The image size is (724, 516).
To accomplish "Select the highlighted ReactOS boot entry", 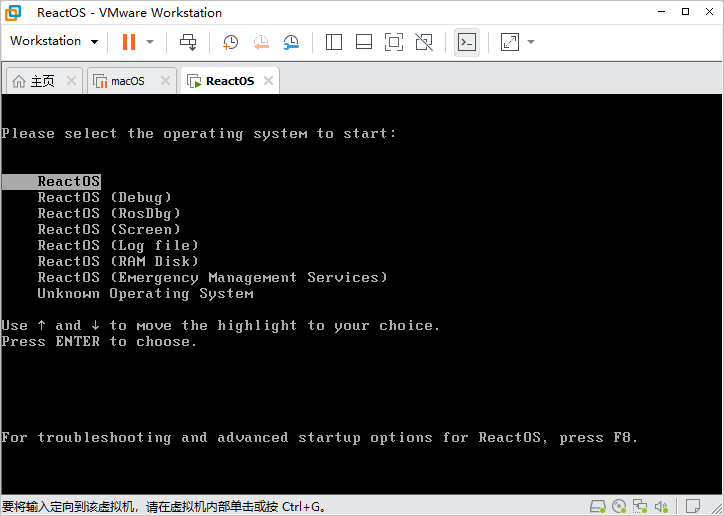I will pyautogui.click(x=51, y=181).
